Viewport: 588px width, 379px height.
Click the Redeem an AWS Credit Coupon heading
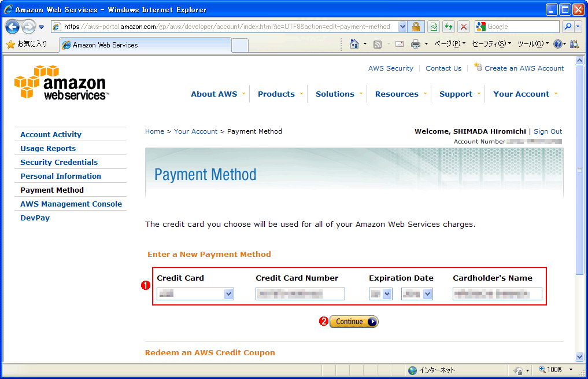210,353
